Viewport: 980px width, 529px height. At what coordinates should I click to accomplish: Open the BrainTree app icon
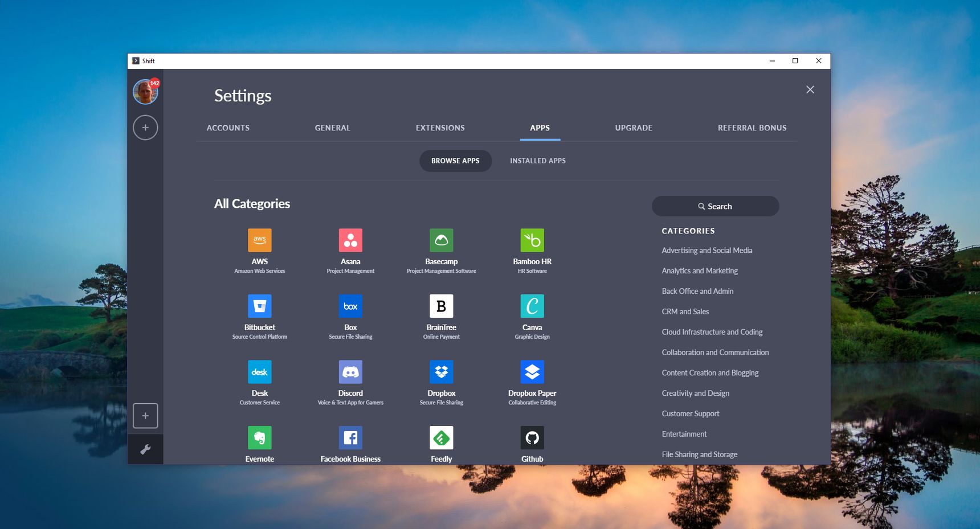click(441, 306)
